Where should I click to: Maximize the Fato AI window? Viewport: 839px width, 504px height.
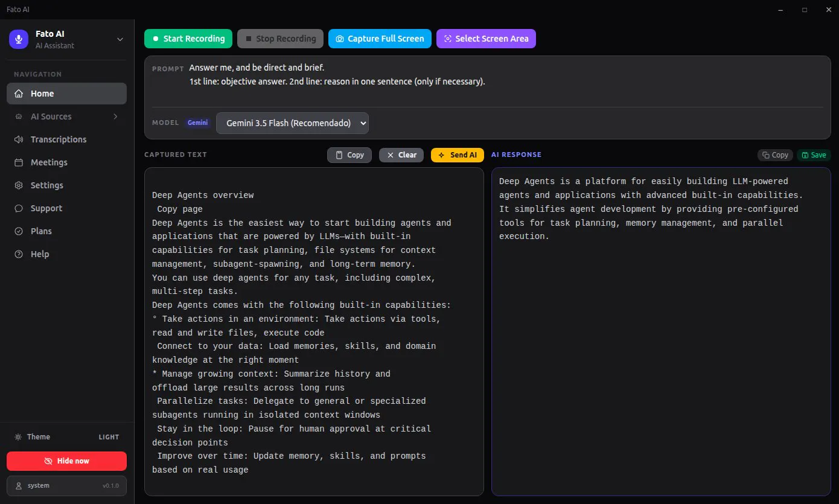tap(805, 10)
